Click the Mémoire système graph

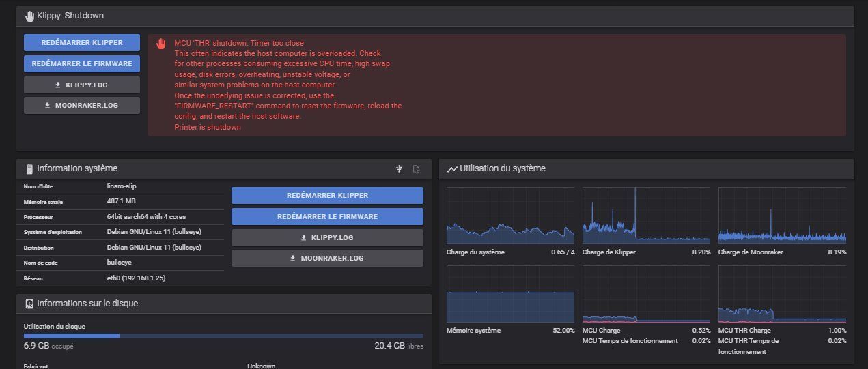(x=510, y=294)
